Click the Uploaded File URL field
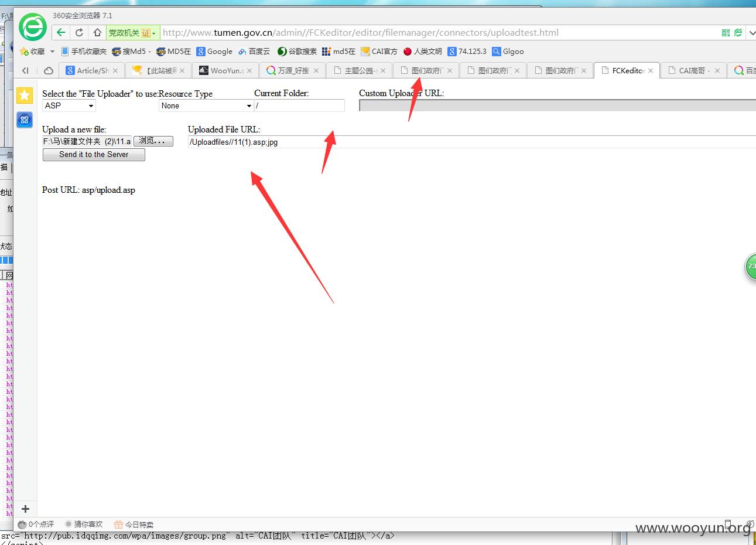This screenshot has width=756, height=545. coord(471,142)
